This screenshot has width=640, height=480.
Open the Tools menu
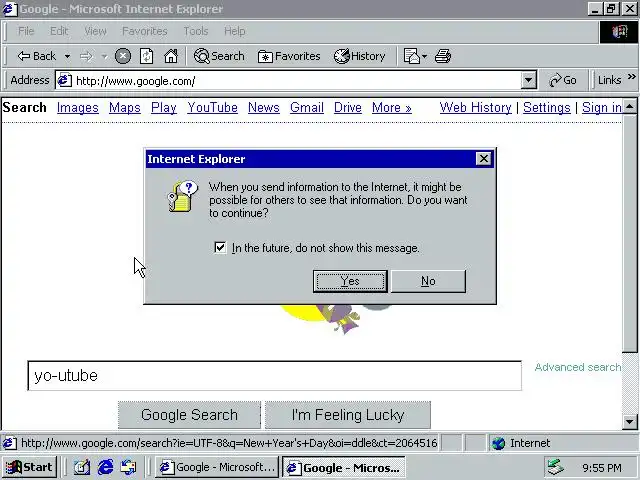pos(196,31)
